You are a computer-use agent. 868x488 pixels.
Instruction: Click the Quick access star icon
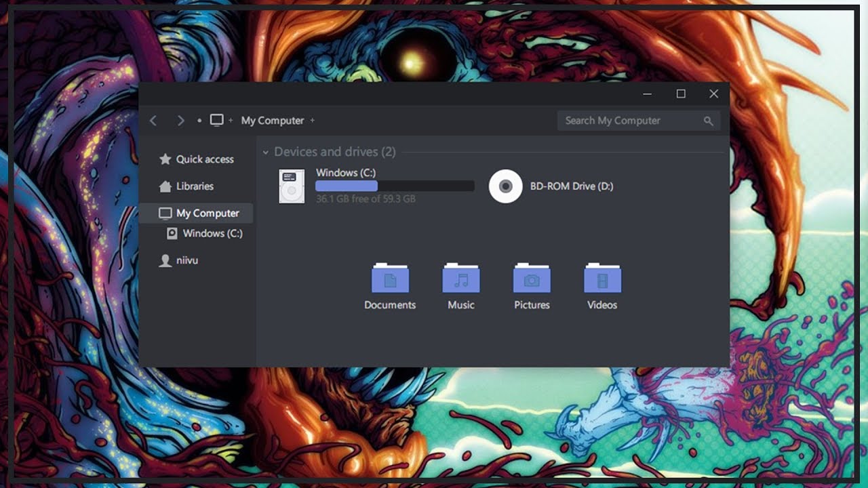click(x=165, y=159)
